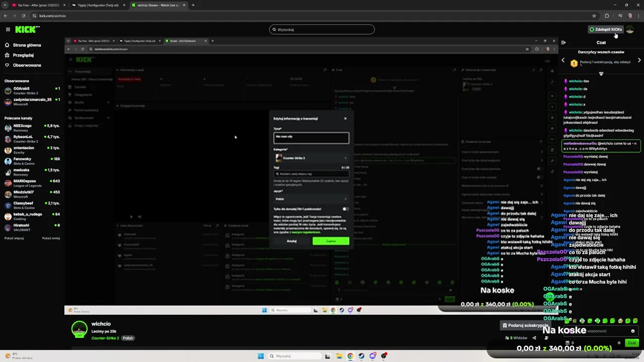Open NEEXcsgo recommended channel
This screenshot has width=644, height=362.
pyautogui.click(x=32, y=128)
